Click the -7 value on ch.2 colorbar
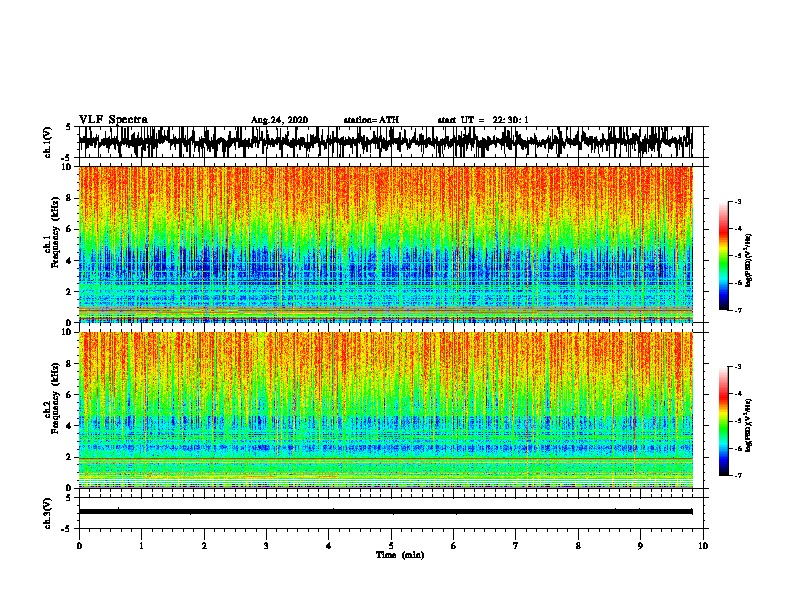The image size is (792, 612). point(737,476)
